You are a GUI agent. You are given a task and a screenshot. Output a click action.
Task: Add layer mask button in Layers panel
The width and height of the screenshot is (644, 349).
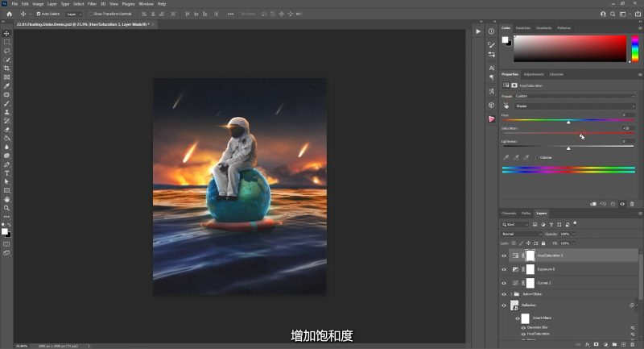point(597,344)
